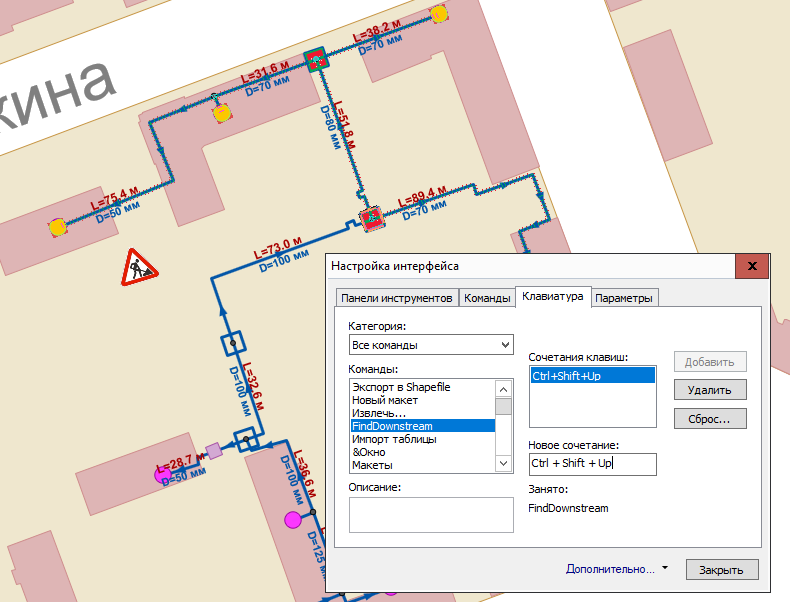Screen dimensions: 790x602
Task: Switch to the Панели инструментов tab
Action: (397, 298)
